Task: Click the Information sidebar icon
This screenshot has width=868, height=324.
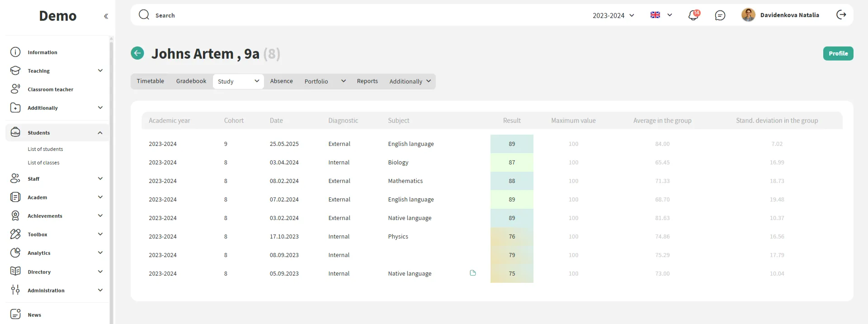Action: 15,52
